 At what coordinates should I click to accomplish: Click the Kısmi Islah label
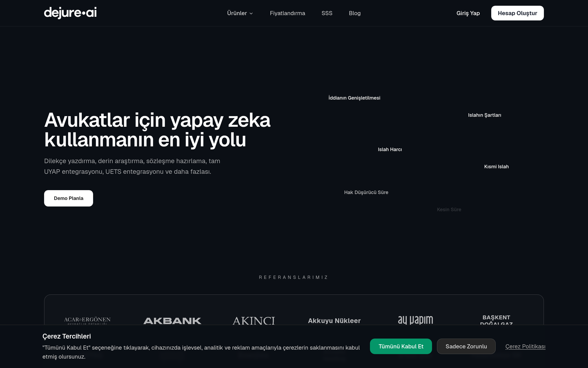click(497, 166)
